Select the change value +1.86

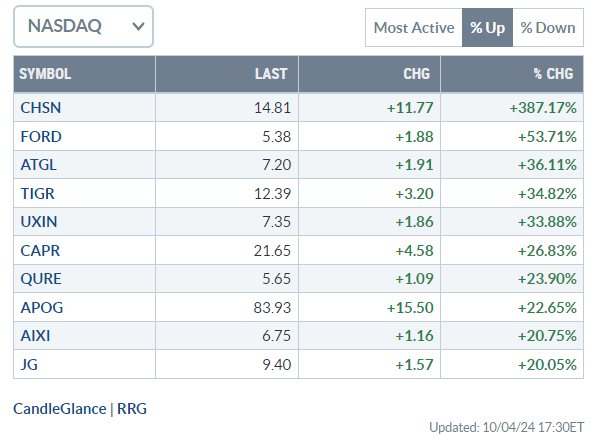[414, 222]
